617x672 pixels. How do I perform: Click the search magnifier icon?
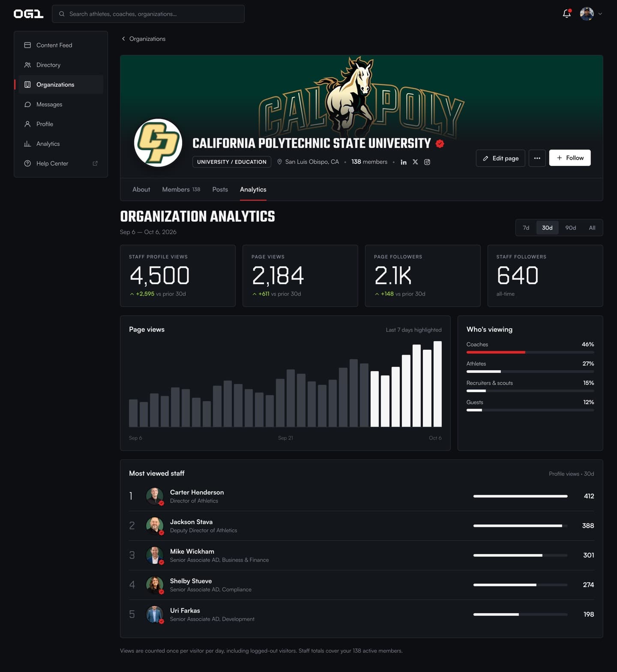(62, 14)
